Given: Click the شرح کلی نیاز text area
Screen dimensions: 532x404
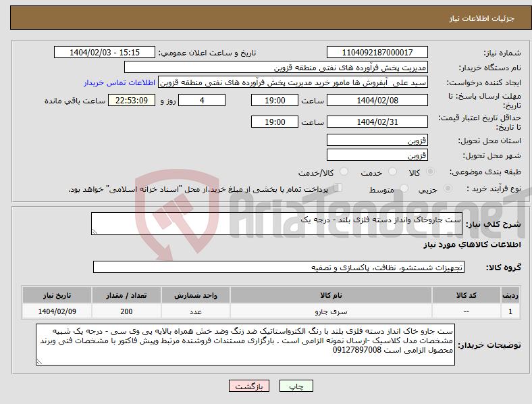Looking at the screenshot, I should 277,224.
